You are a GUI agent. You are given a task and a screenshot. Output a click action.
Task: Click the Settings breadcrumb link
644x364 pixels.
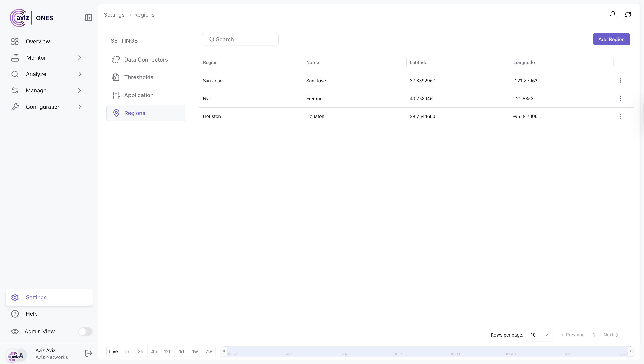[x=114, y=15]
